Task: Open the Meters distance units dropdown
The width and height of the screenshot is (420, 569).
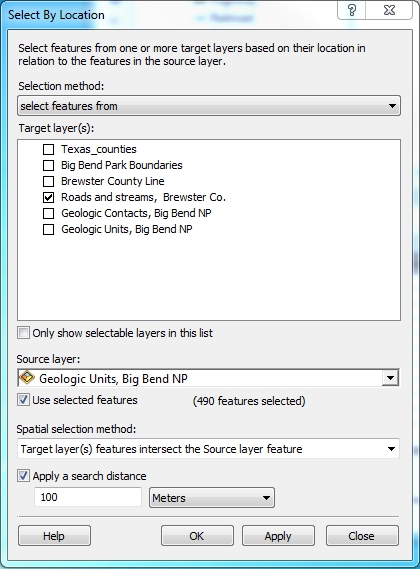Action: (x=212, y=498)
